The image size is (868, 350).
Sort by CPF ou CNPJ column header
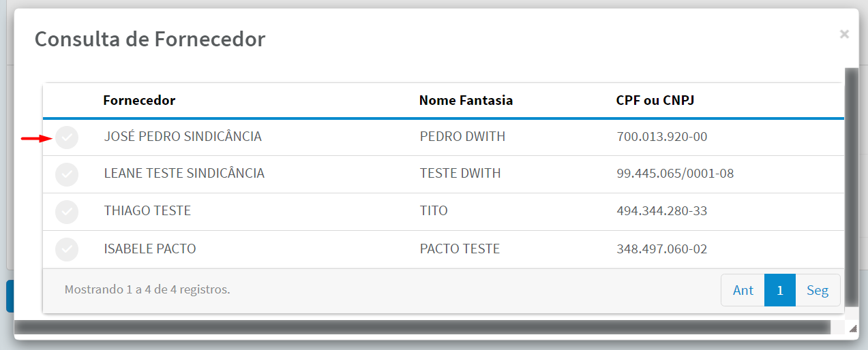coord(655,100)
